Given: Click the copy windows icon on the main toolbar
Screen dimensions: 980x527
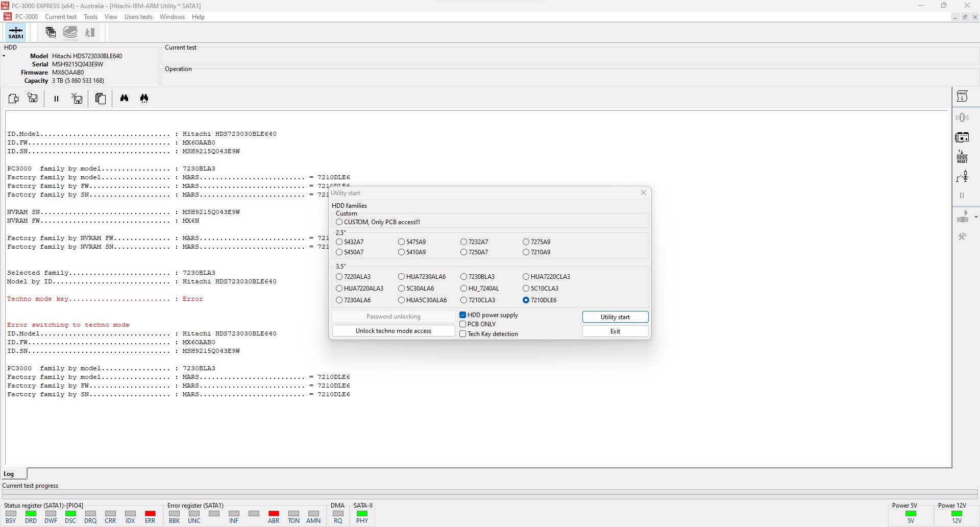Looking at the screenshot, I should point(51,32).
